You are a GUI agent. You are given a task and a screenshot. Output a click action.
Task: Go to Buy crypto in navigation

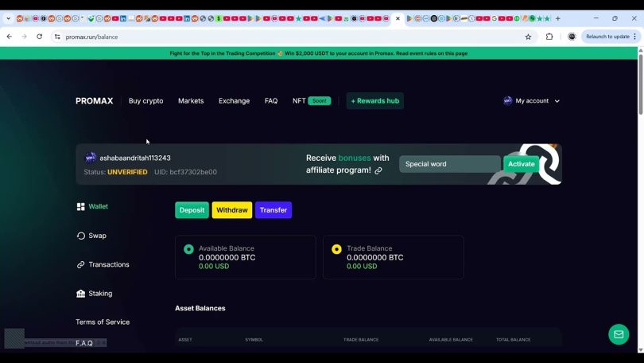145,101
